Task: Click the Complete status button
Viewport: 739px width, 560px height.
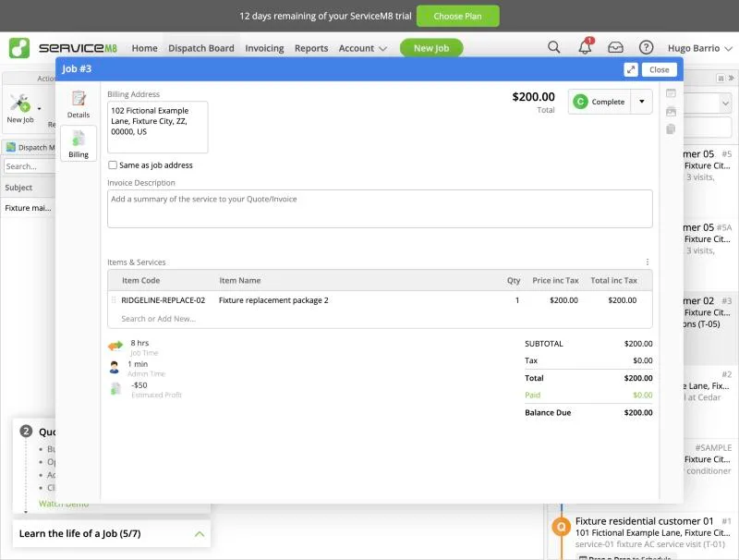Action: click(x=600, y=102)
